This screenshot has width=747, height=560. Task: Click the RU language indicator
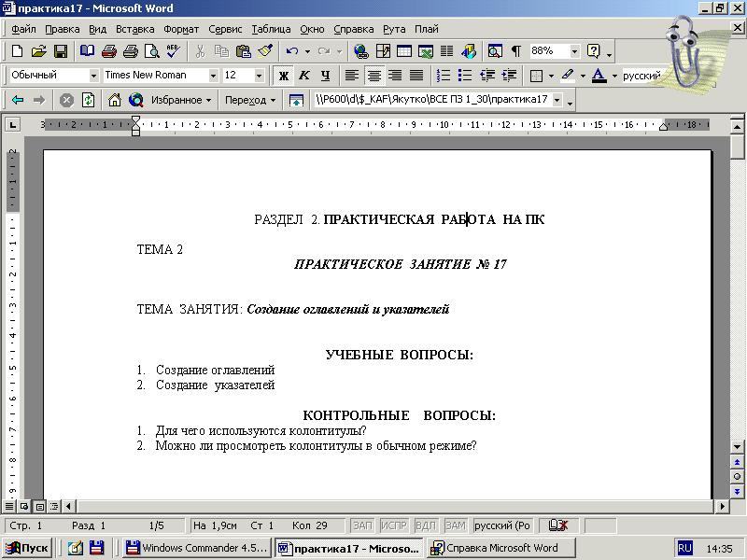[684, 548]
